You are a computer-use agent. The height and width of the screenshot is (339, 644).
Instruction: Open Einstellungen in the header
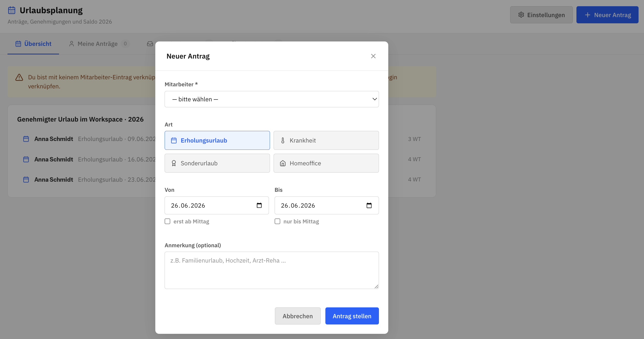[541, 15]
